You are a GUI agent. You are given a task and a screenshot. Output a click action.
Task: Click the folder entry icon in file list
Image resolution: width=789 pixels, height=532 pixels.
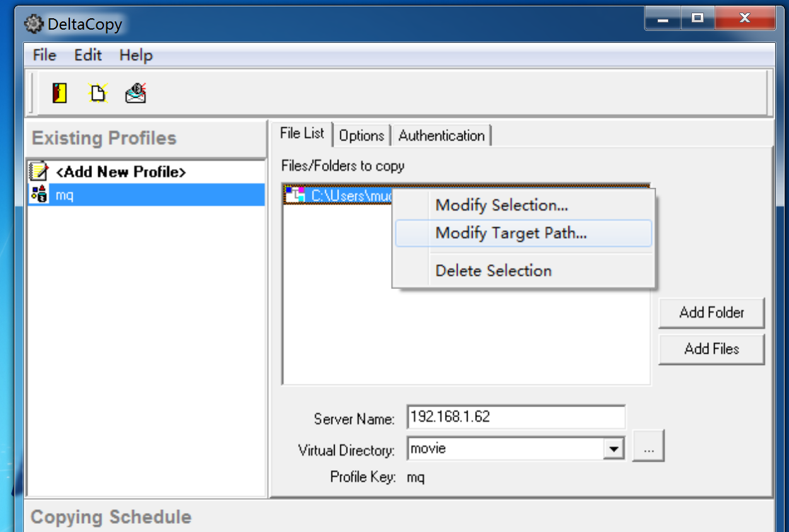pos(295,195)
